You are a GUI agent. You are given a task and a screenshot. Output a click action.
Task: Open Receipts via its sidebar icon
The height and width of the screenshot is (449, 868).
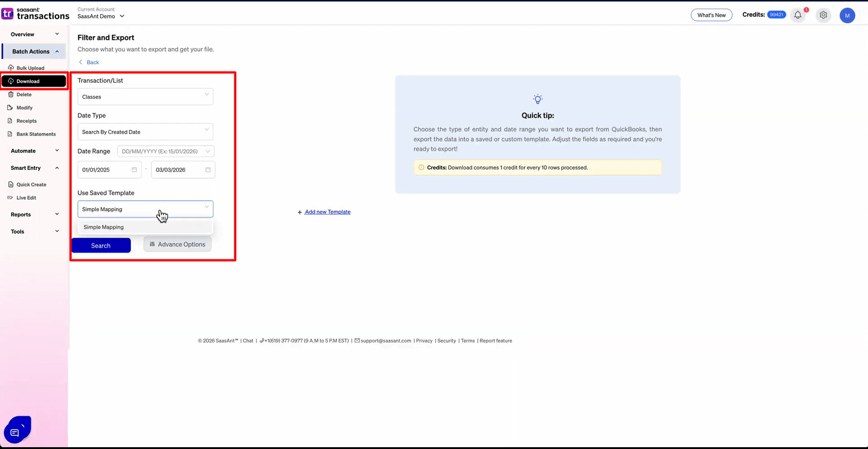tap(10, 120)
